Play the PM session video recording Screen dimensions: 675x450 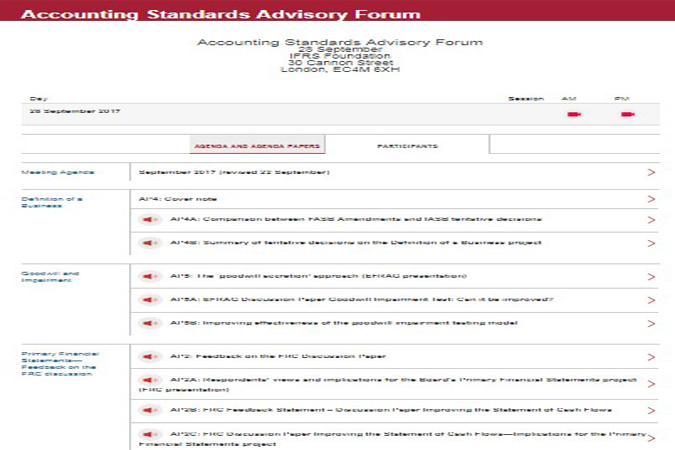click(628, 114)
